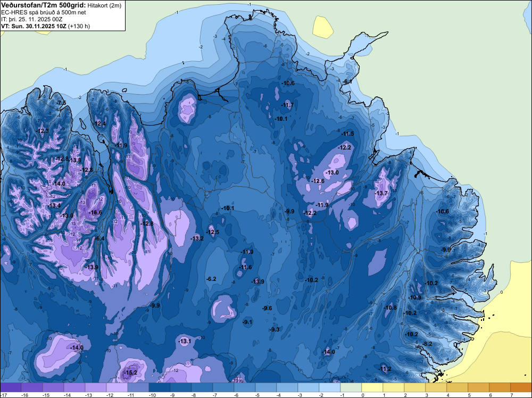532x398 pixels.
Task: Select the legend color swatch above -4
Action: (287, 387)
